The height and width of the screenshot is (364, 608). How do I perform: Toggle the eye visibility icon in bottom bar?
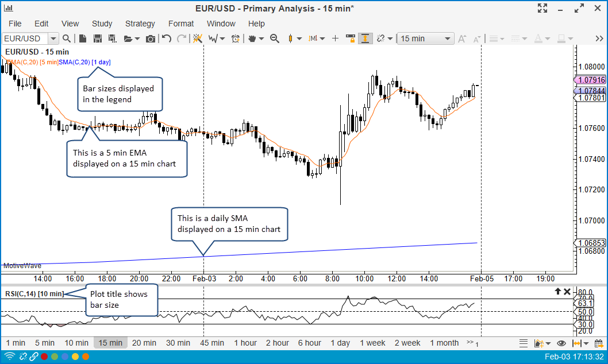click(561, 343)
